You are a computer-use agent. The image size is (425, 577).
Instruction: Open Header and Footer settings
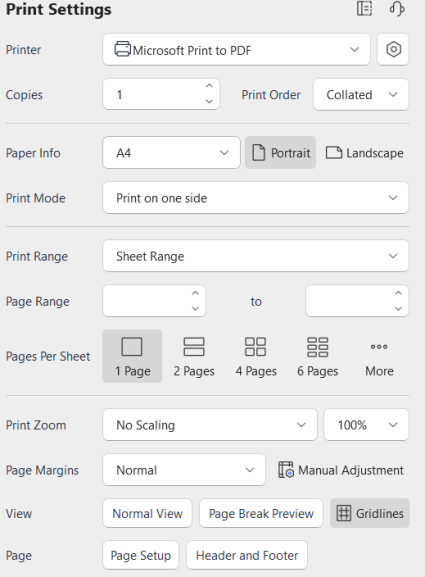[x=247, y=555]
